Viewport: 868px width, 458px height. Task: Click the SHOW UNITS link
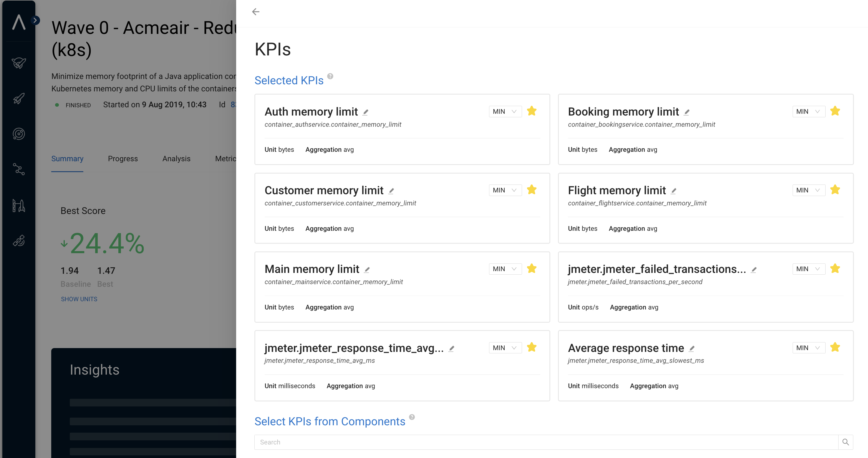tap(79, 299)
